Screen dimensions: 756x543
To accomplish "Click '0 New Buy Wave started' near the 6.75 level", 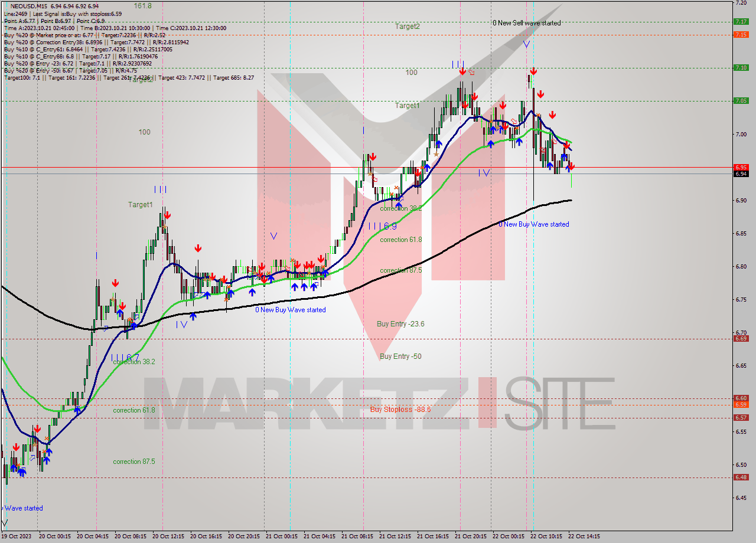I will pyautogui.click(x=291, y=310).
